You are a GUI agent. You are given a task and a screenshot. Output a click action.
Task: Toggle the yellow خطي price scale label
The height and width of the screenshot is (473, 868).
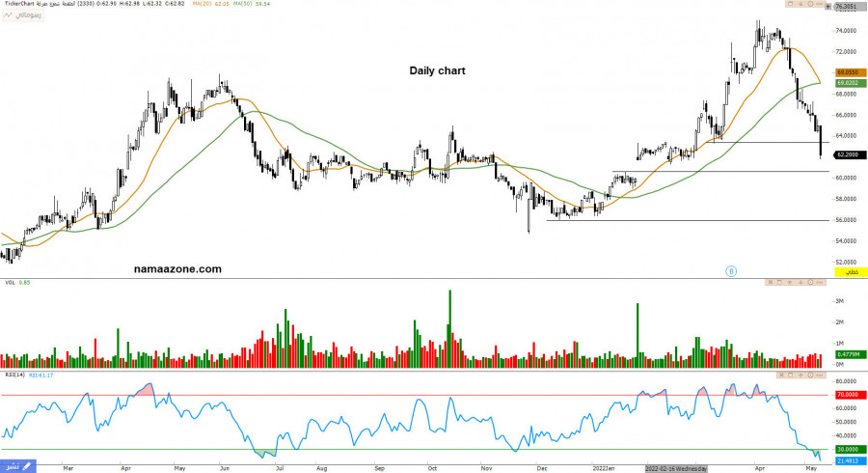pyautogui.click(x=850, y=273)
